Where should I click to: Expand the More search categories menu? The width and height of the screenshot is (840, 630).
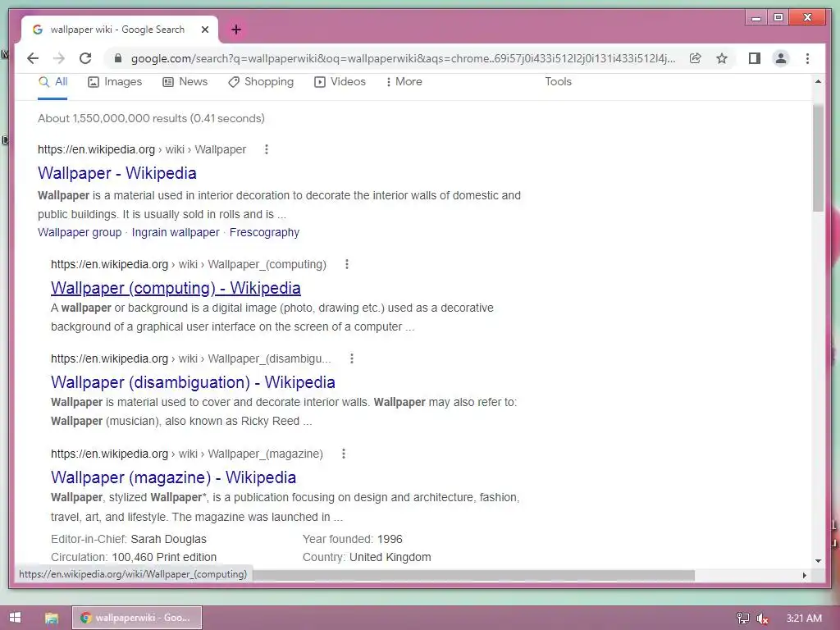[404, 82]
